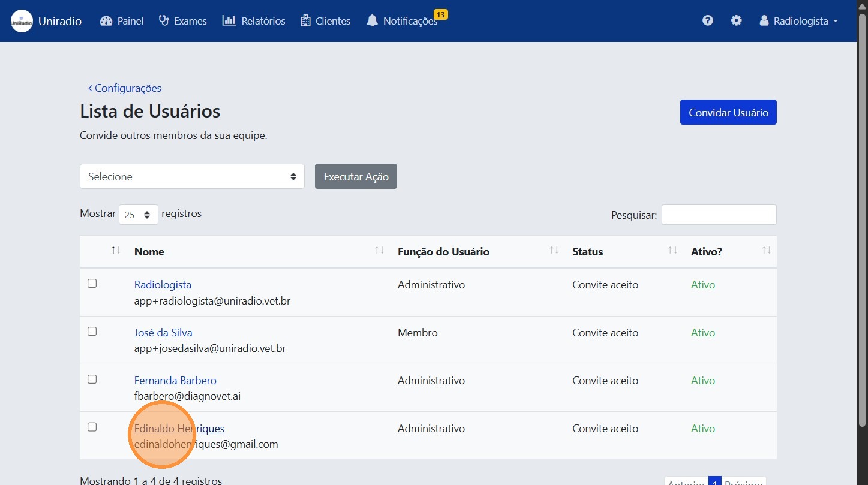Check the box for Radiologista row

[92, 284]
